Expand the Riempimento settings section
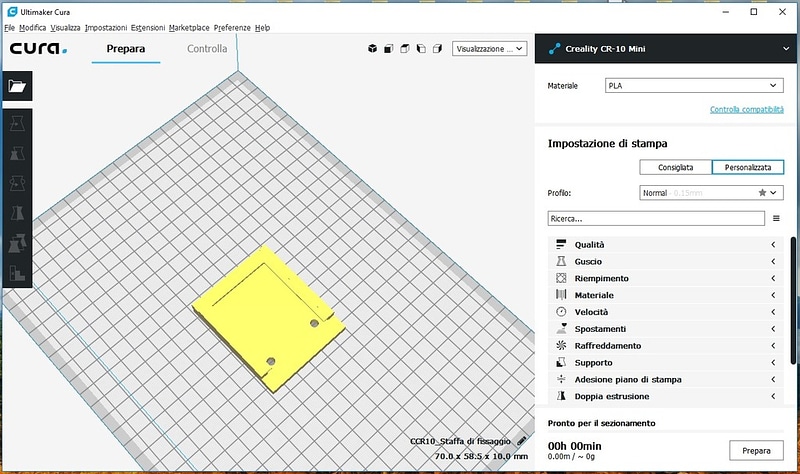The width and height of the screenshot is (800, 474). click(x=665, y=278)
